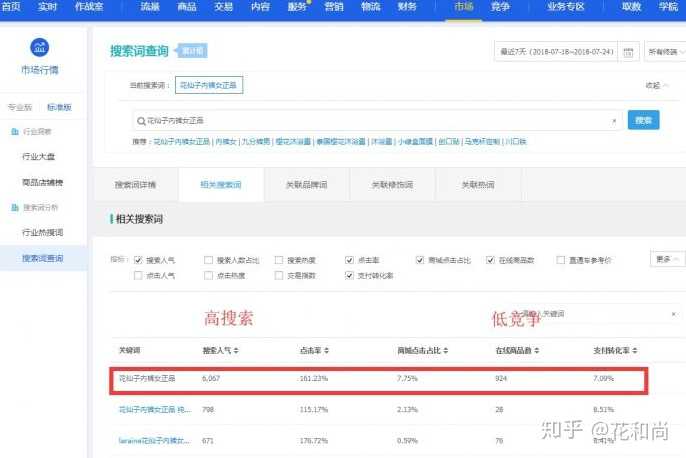Click the calendar icon beside the date range

pyautogui.click(x=629, y=52)
